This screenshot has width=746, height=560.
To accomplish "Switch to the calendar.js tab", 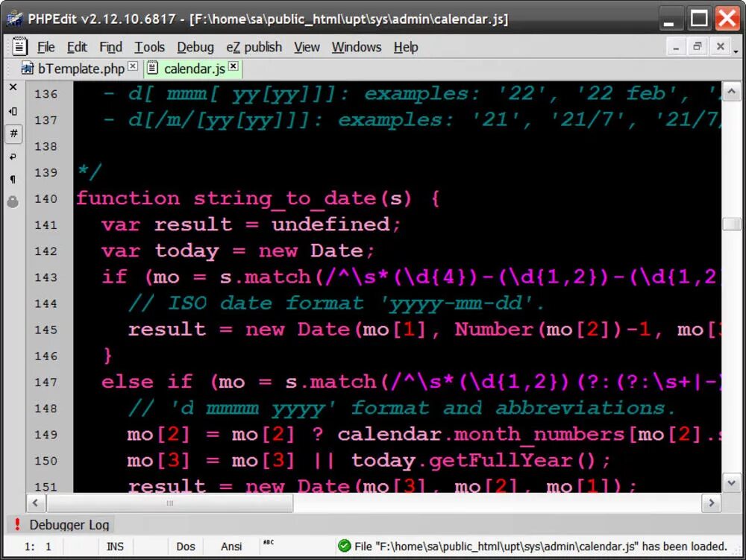I will (194, 69).
